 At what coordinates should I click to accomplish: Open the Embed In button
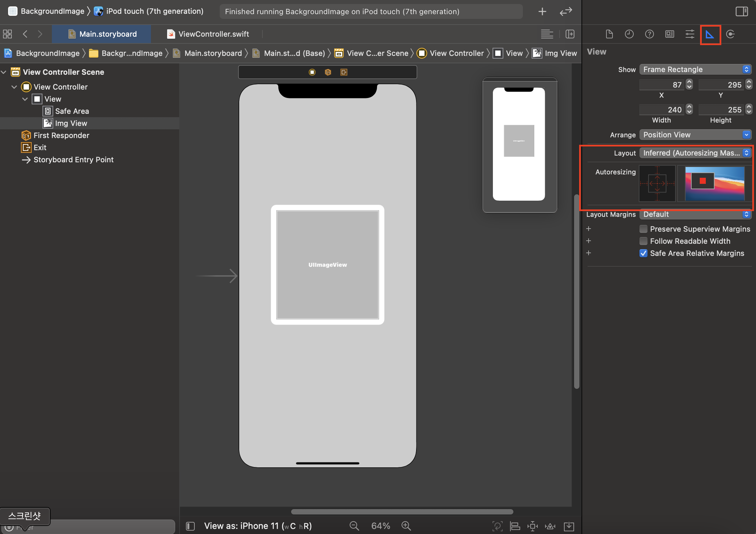(569, 526)
